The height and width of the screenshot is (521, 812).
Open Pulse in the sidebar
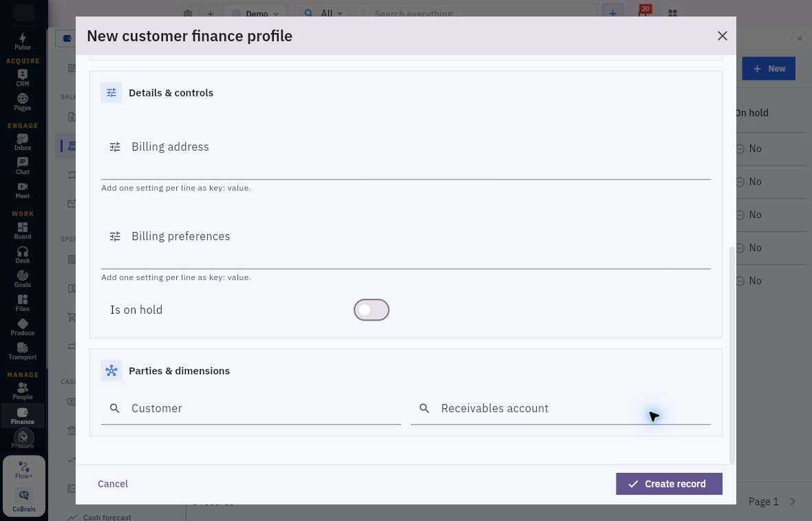coord(22,41)
